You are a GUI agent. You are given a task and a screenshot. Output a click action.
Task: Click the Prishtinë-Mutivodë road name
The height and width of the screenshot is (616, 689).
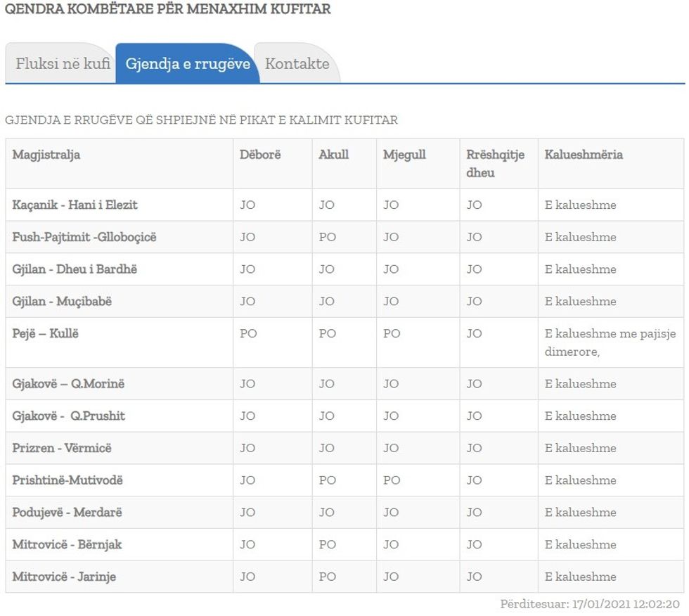coord(67,480)
